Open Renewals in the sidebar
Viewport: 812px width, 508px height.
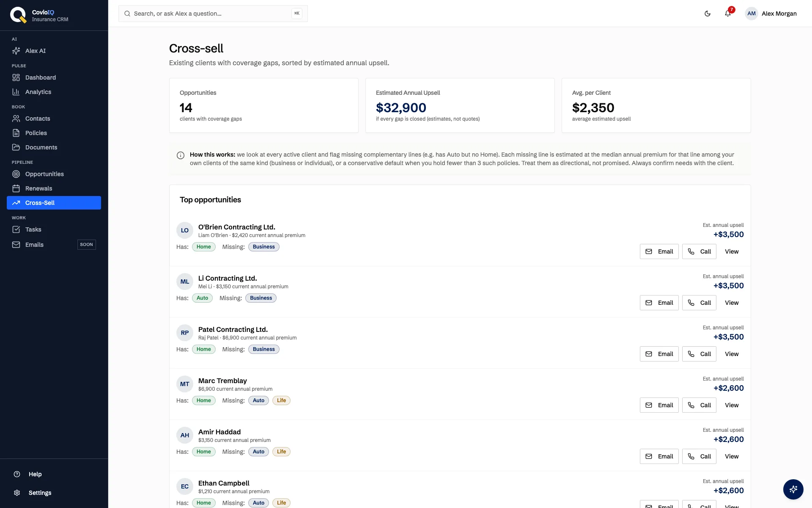tap(54, 188)
